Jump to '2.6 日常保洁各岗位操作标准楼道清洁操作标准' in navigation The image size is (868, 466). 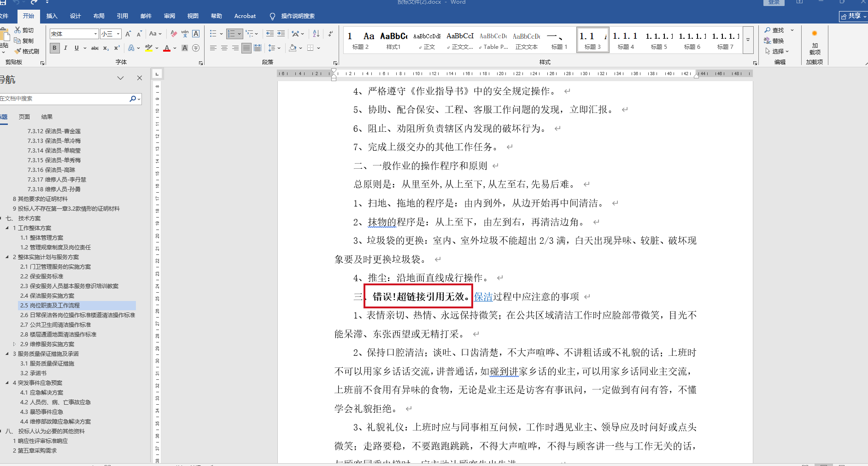[77, 315]
